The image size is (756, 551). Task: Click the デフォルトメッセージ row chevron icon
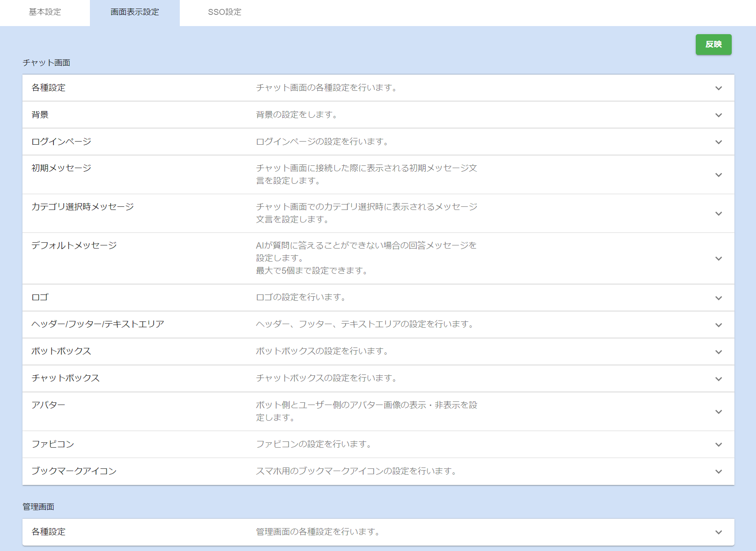point(718,258)
